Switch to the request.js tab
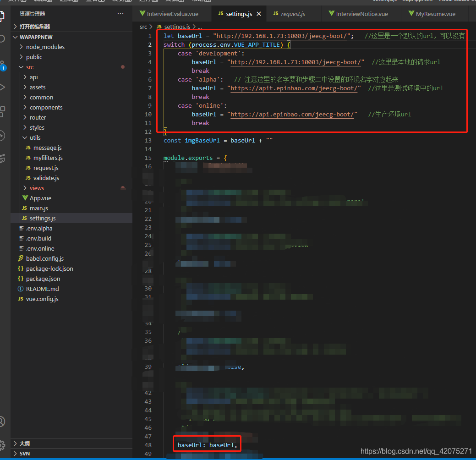Screen dimensions: 476x460 coord(293,14)
